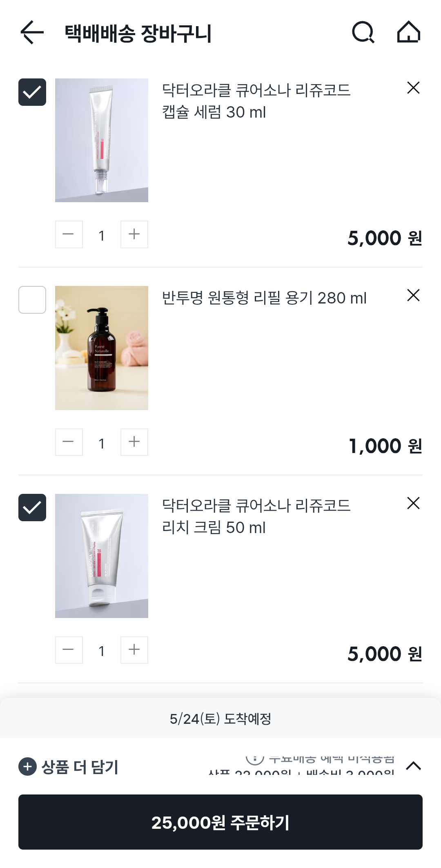Go back with the arrow icon

(32, 33)
